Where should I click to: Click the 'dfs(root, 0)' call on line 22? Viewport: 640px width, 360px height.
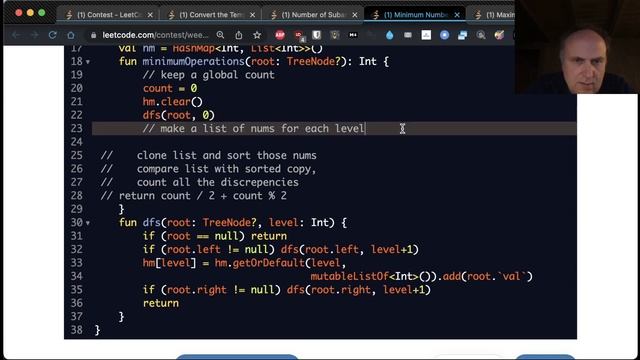[x=178, y=115]
